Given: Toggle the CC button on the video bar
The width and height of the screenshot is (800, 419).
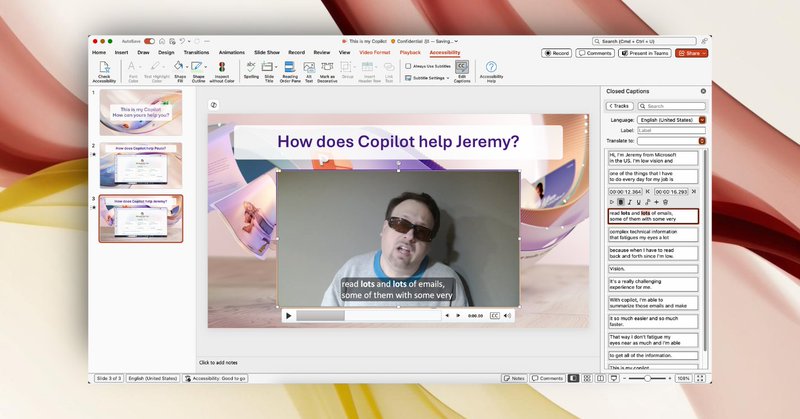Looking at the screenshot, I should click(494, 316).
